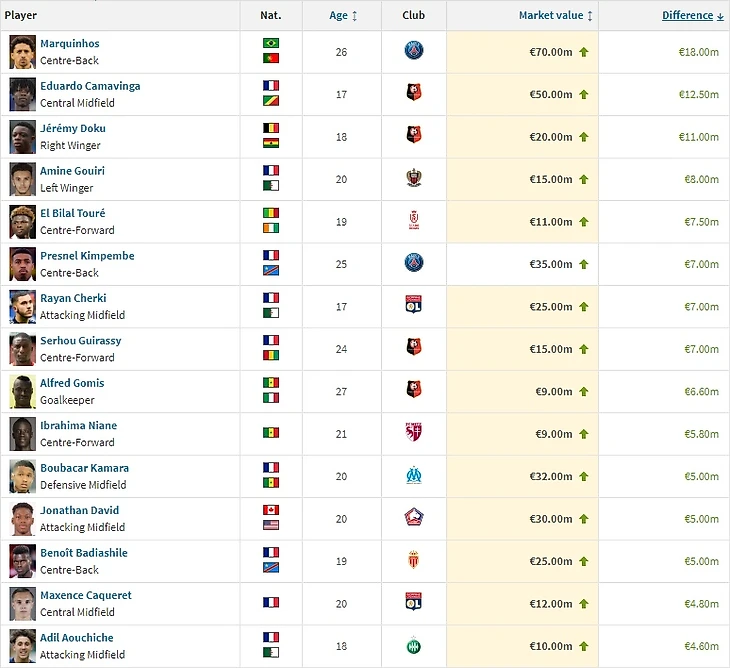The image size is (730, 668).
Task: Click the Metz crest in Ibrahima Niane's row
Action: pos(414,433)
